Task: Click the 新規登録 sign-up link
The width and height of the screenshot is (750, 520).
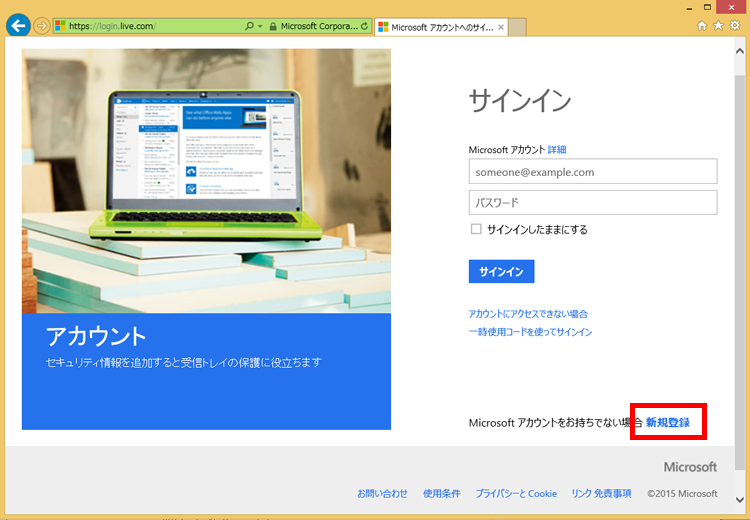Action: click(667, 423)
